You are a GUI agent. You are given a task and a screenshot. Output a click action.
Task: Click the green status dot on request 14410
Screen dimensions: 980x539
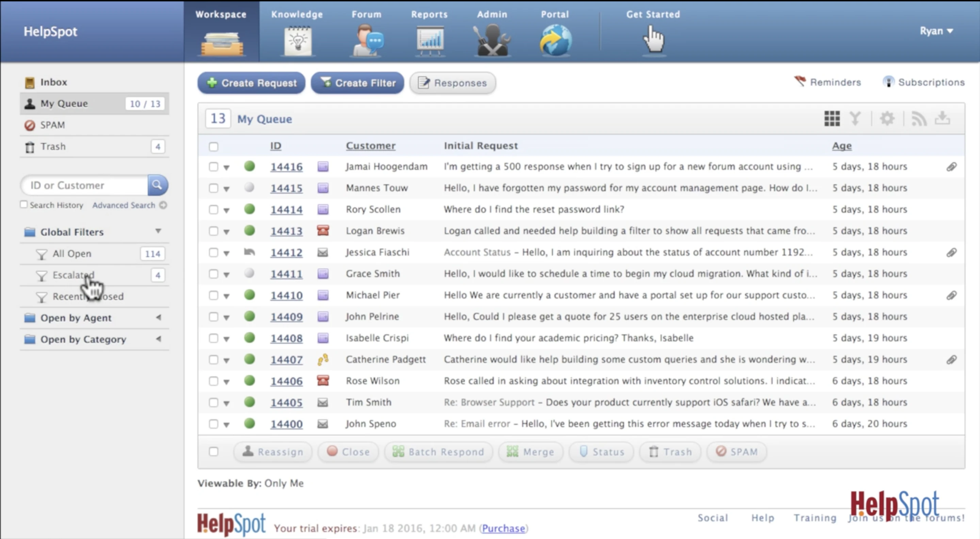[x=249, y=295]
